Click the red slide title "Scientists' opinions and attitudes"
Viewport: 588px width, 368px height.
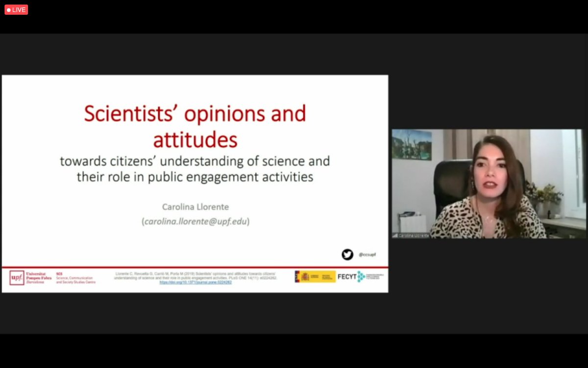(195, 126)
